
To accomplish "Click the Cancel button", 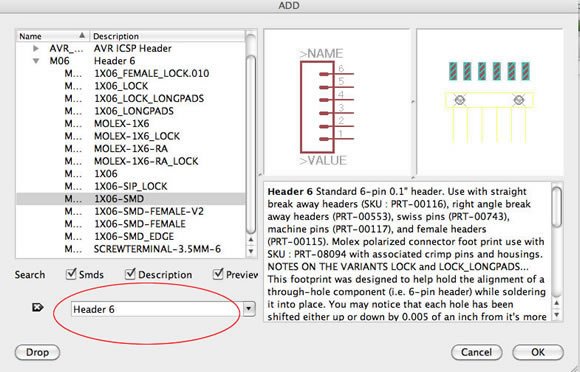I will point(476,352).
